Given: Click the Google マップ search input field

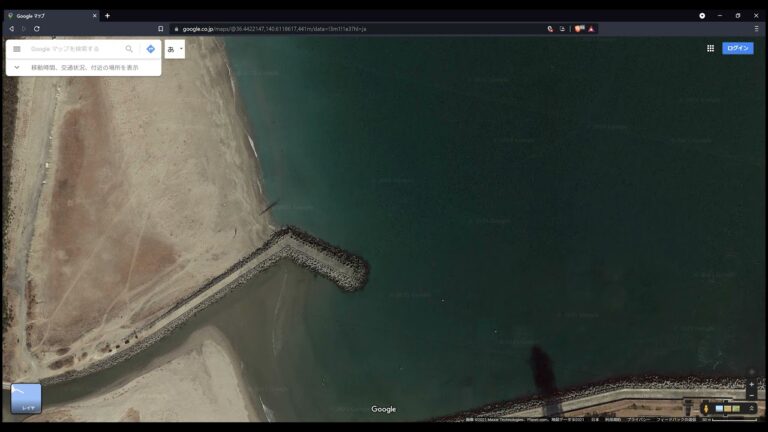Looking at the screenshot, I should coord(75,49).
